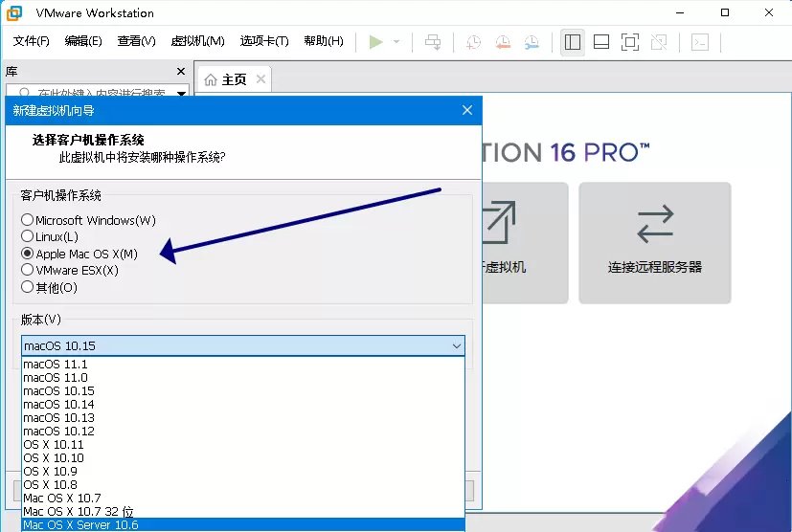Image resolution: width=792 pixels, height=532 pixels.
Task: Maximize the VMware Workstation window
Action: 725,12
